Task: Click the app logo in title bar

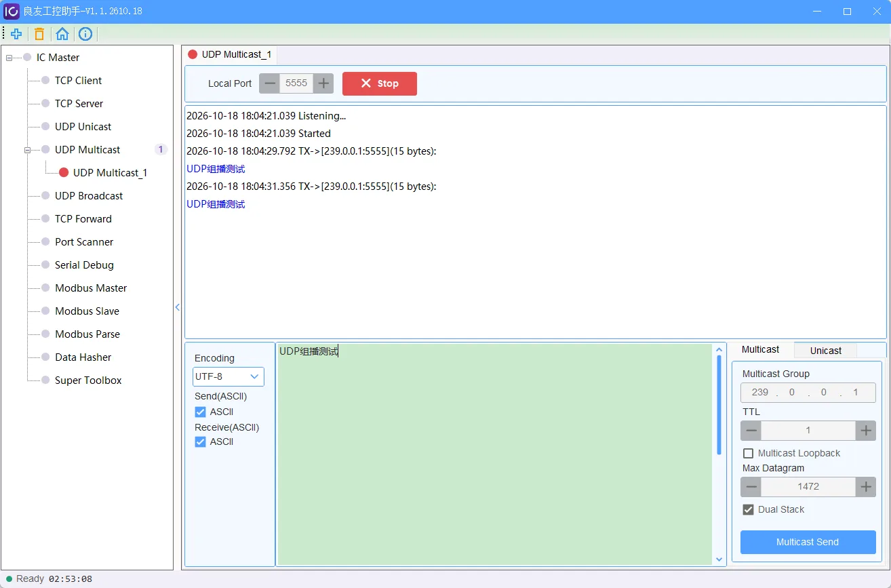Action: (x=11, y=12)
